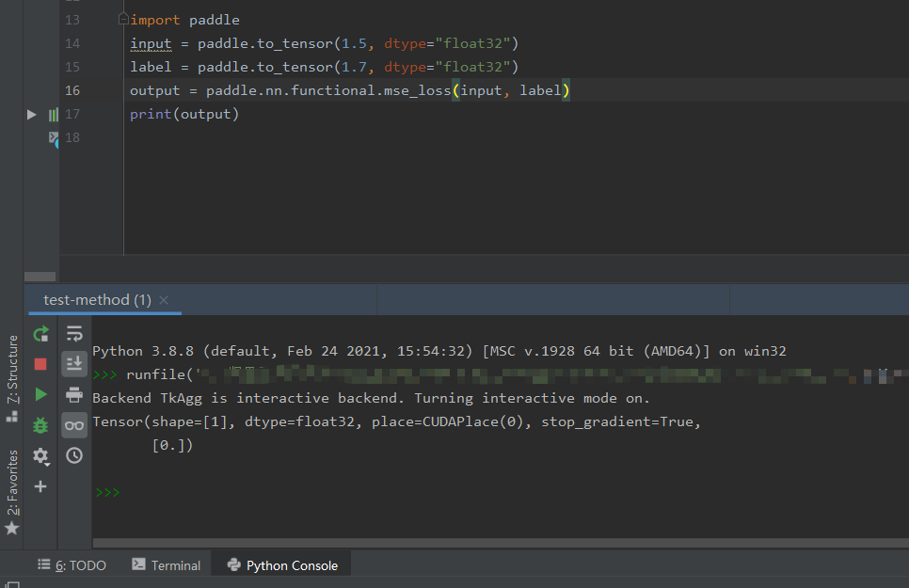Image resolution: width=909 pixels, height=588 pixels.
Task: Attach the debugger to the console
Action: (x=41, y=425)
